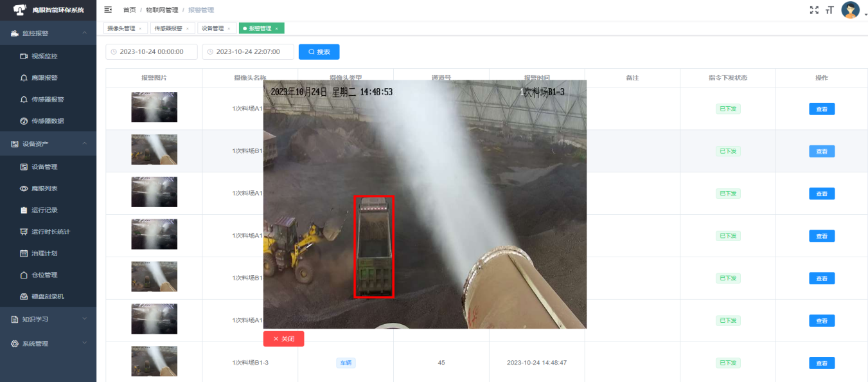Collapse the sidebar using the hamburger icon

point(108,10)
